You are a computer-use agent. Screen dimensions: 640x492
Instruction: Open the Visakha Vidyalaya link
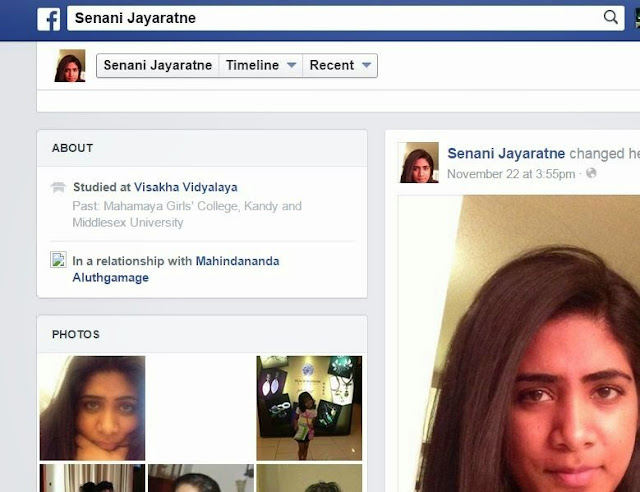186,187
